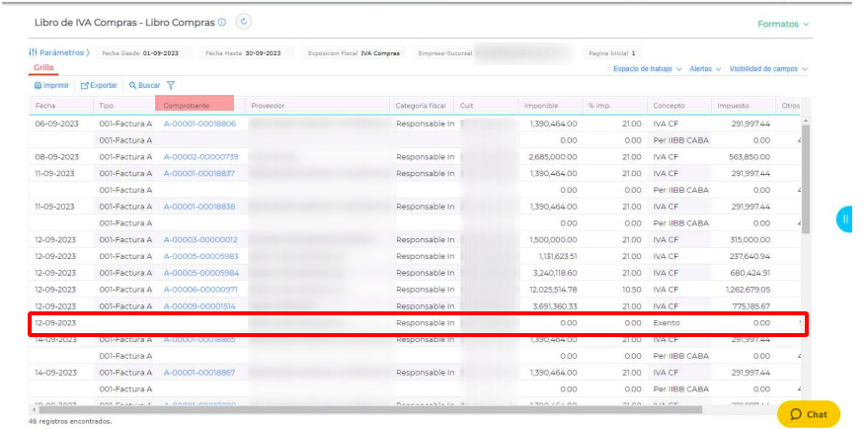Open the yellow Chat button

pyautogui.click(x=808, y=414)
